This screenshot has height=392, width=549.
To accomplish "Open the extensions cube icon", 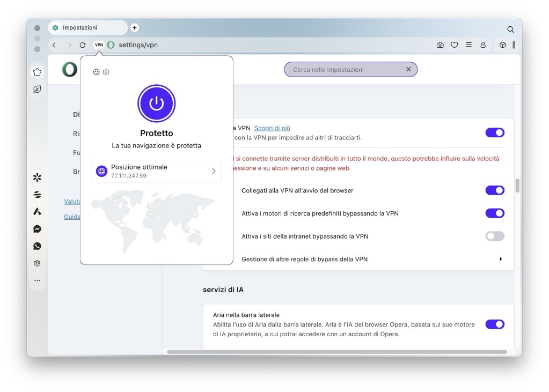I will 502,45.
